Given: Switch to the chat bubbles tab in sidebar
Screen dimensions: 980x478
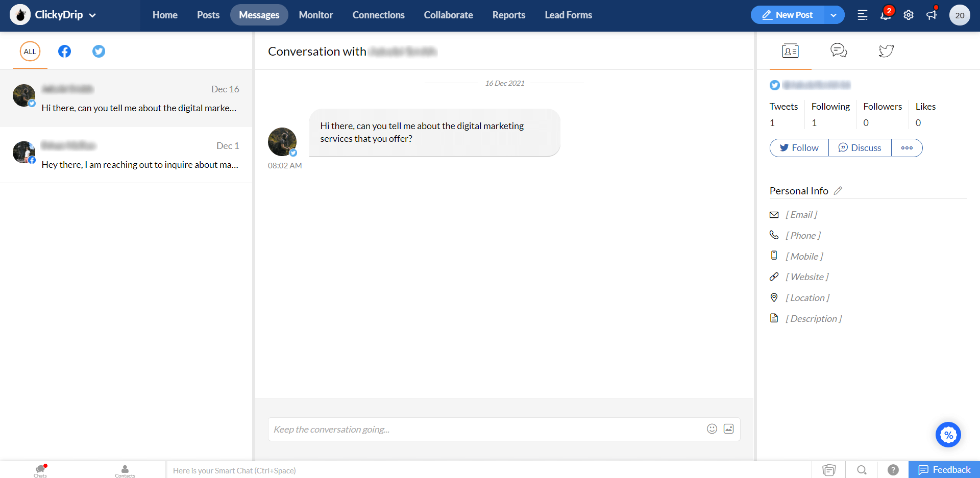Looking at the screenshot, I should click(x=839, y=51).
